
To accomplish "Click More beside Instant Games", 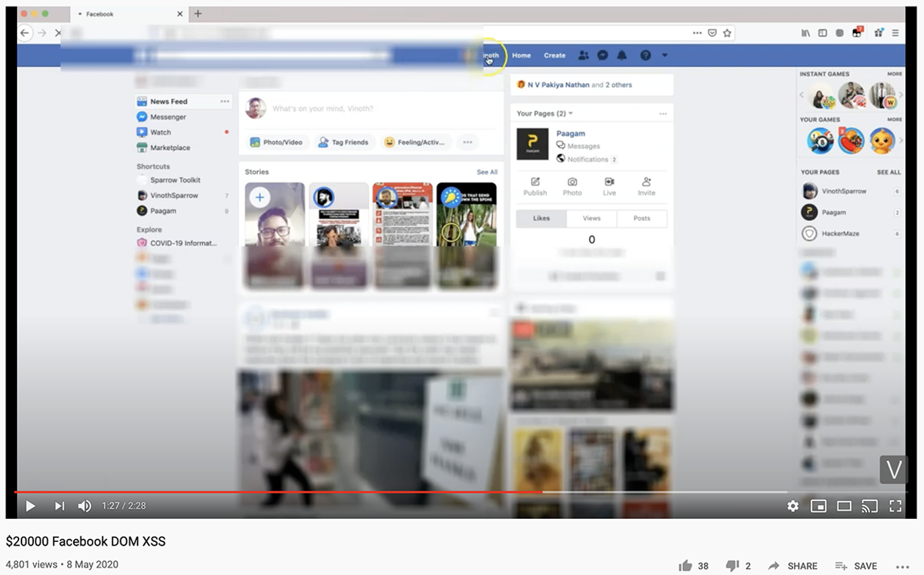I will pyautogui.click(x=894, y=75).
